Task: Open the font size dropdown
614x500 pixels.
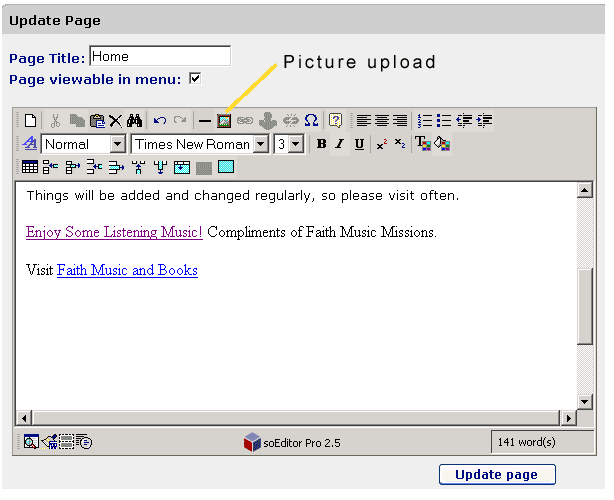Action: 296,144
